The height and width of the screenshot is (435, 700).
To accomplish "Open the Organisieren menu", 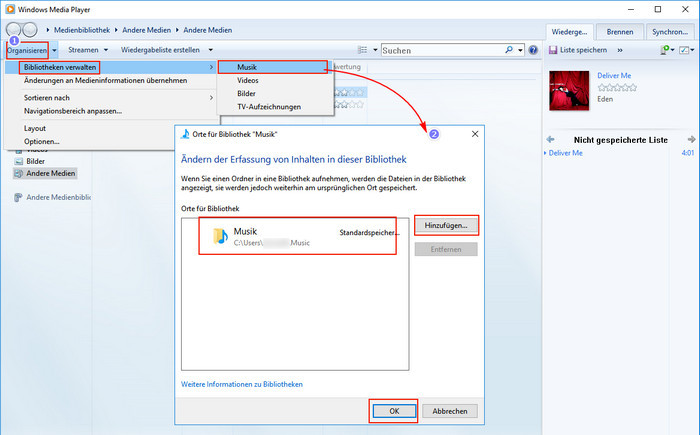I will (x=27, y=50).
